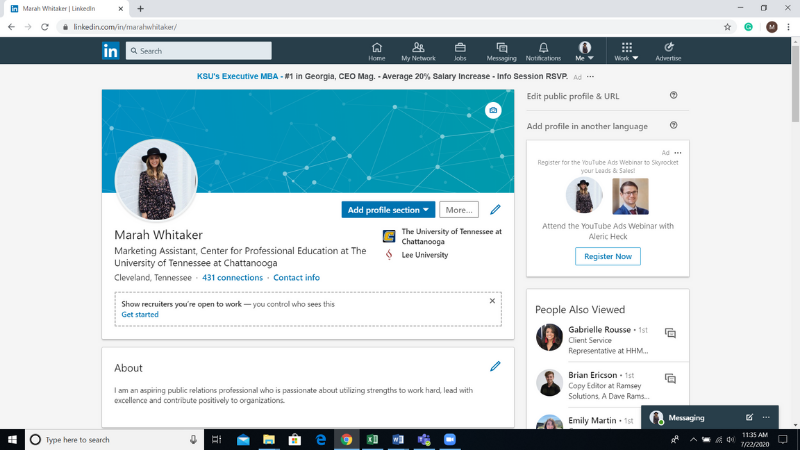Open Contact info link

[296, 278]
